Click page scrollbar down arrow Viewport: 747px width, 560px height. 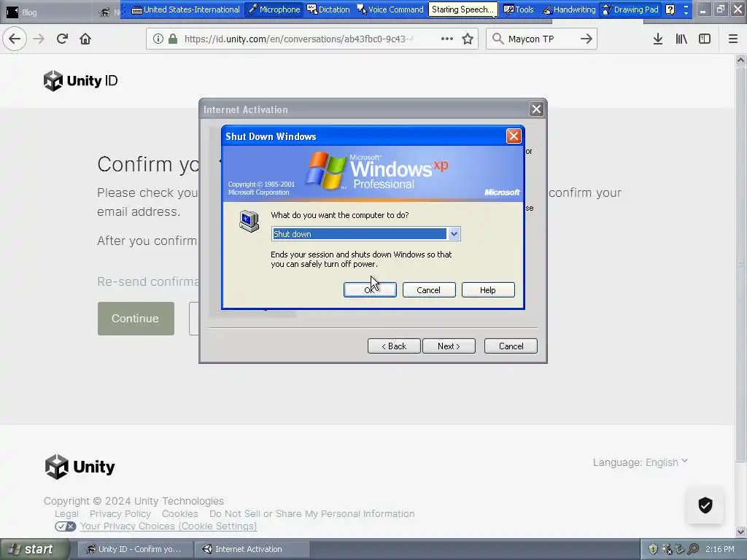coord(740,532)
